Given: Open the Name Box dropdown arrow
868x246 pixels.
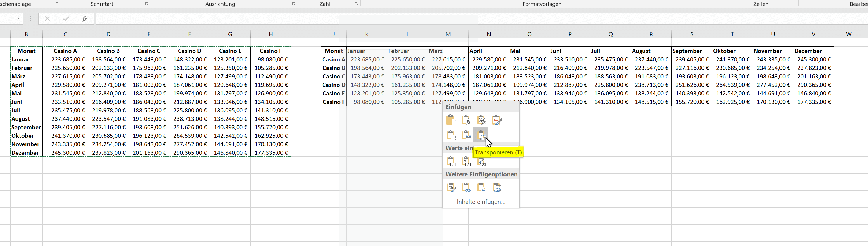Looking at the screenshot, I should coord(18,19).
